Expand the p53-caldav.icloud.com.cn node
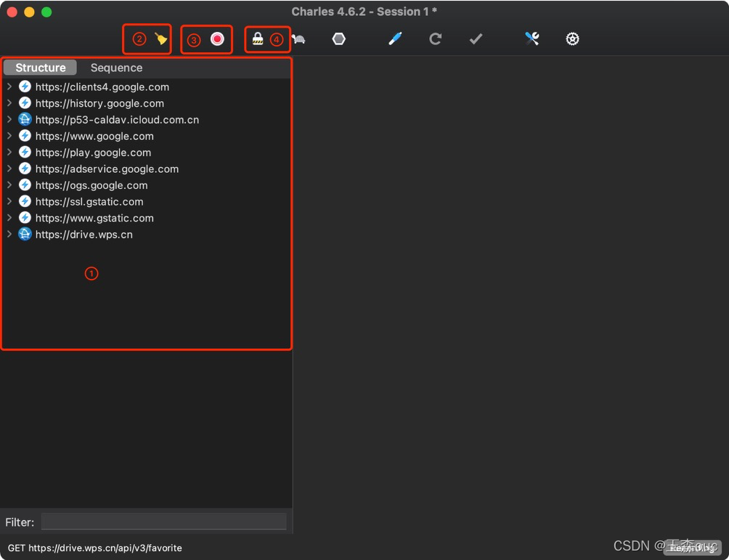Viewport: 729px width, 560px height. 9,119
